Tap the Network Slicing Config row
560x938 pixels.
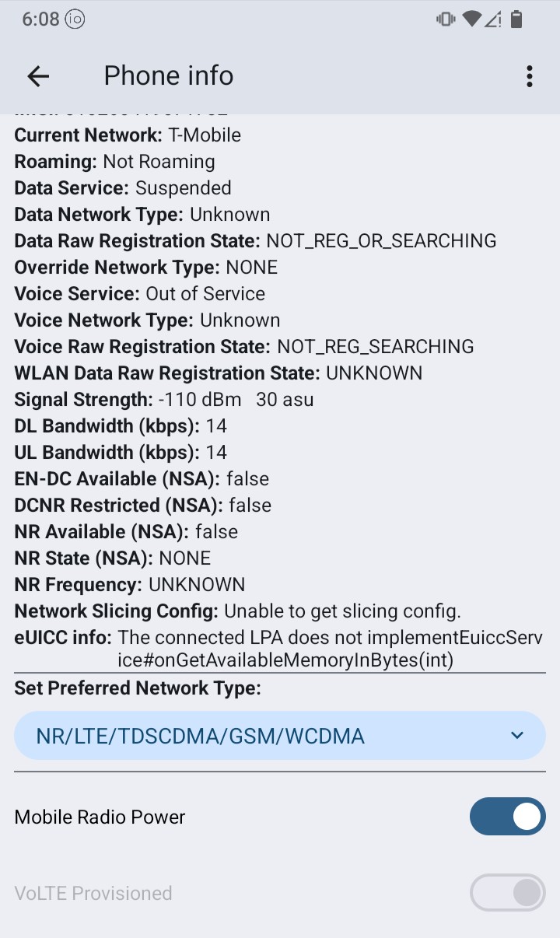[x=237, y=611]
